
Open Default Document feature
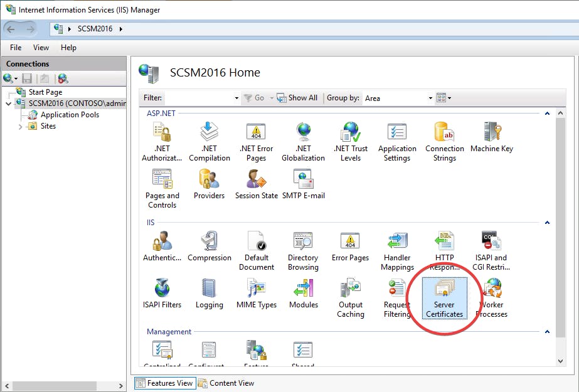coord(257,251)
